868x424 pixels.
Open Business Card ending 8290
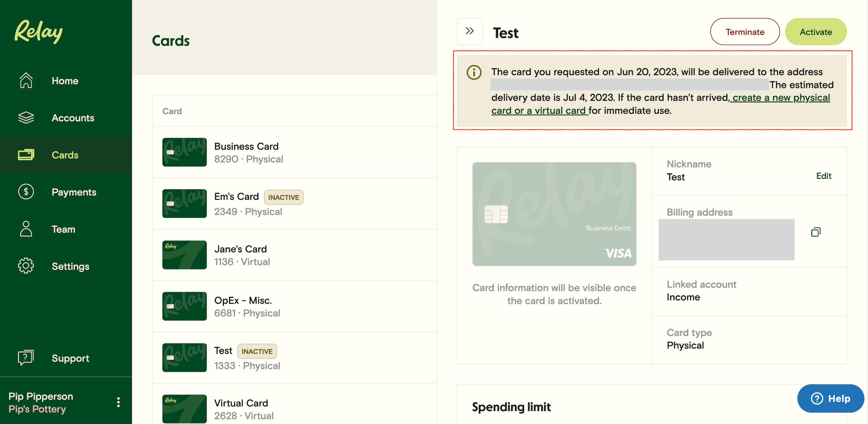[246, 152]
